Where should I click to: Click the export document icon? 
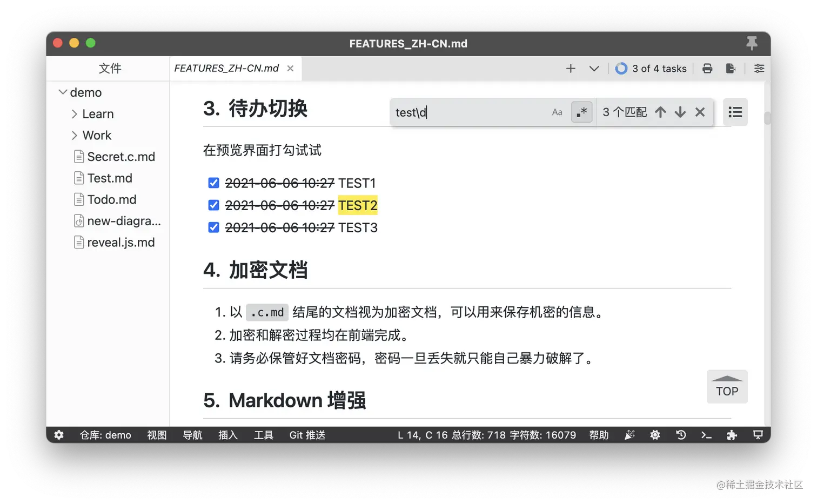click(x=731, y=69)
